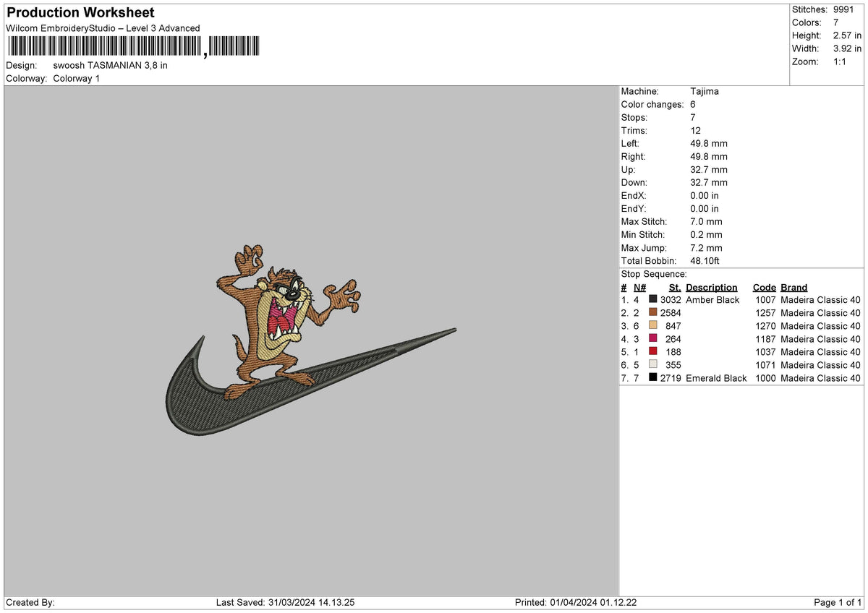
Task: Click the 'Color changes:' value 6
Action: coord(694,105)
